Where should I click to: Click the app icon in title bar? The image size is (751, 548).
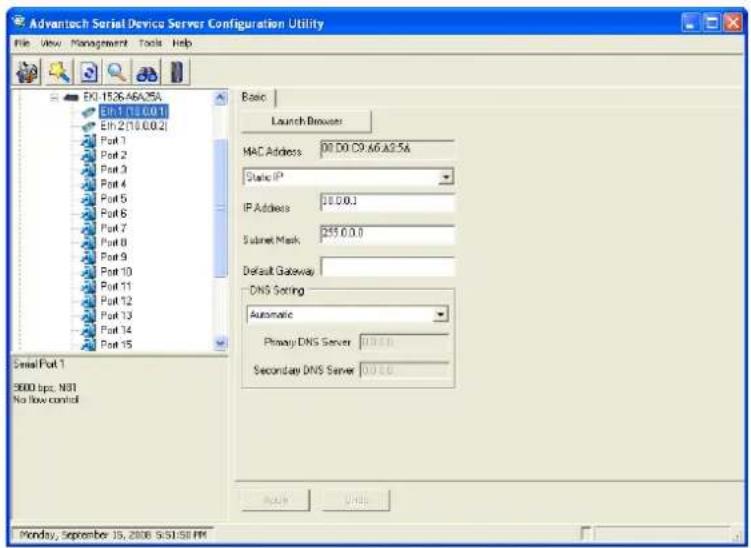(x=19, y=22)
